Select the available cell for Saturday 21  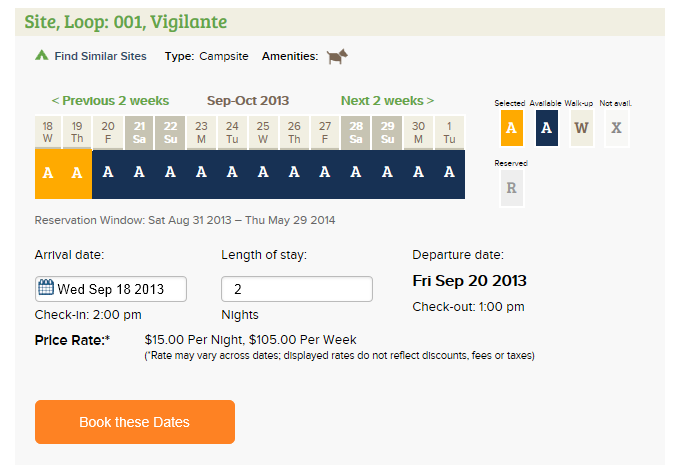coord(139,174)
